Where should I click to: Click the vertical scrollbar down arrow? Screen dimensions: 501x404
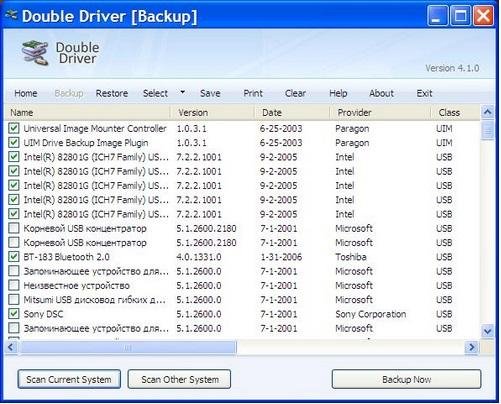click(487, 331)
